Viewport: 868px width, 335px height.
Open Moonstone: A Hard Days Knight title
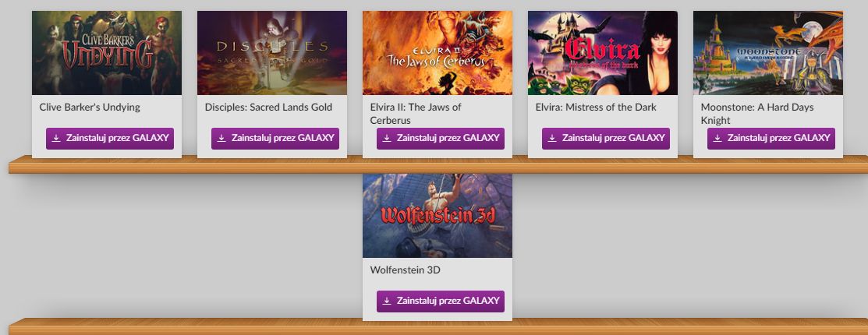757,114
